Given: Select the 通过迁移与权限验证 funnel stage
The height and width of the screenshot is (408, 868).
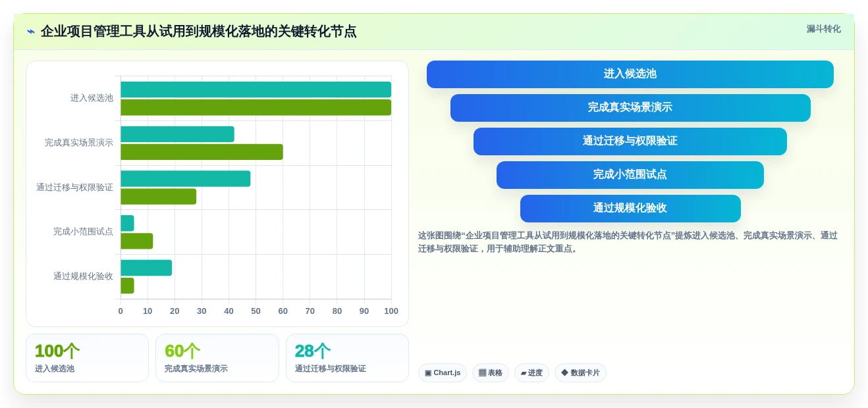Looking at the screenshot, I should click(630, 141).
